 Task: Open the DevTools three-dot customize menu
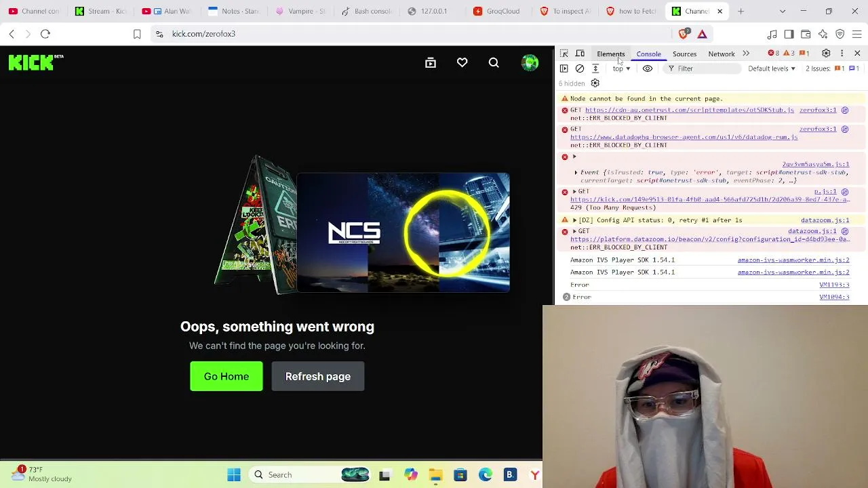point(842,54)
